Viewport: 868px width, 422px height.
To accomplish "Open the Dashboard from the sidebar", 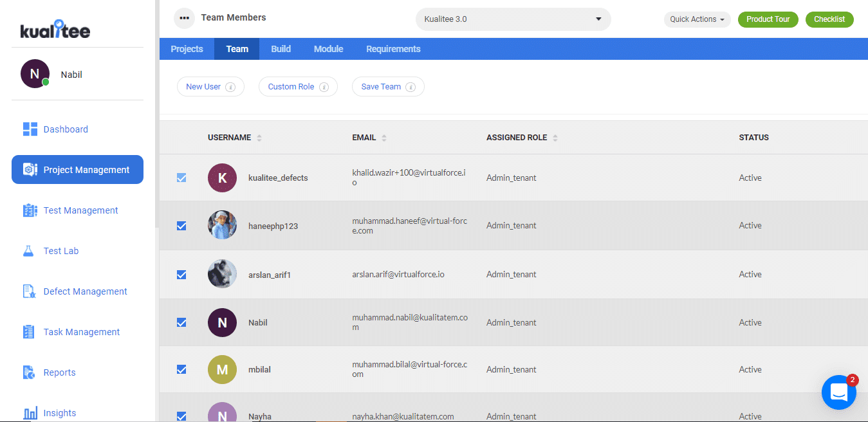I will click(x=64, y=129).
